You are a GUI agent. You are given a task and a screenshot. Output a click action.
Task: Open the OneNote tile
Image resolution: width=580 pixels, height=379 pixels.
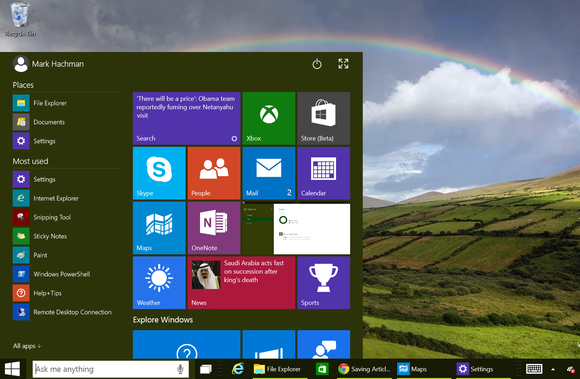[214, 228]
